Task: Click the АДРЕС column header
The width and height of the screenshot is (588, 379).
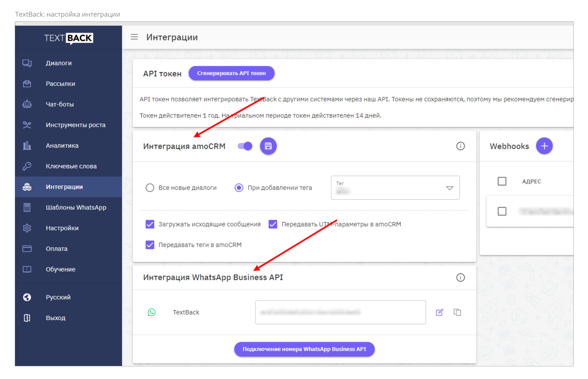Action: click(531, 181)
